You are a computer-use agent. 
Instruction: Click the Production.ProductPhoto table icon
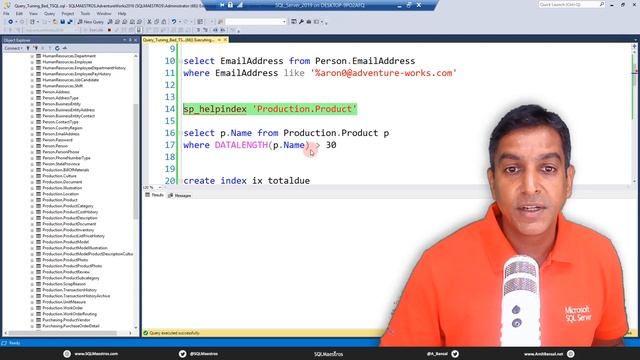click(38, 260)
